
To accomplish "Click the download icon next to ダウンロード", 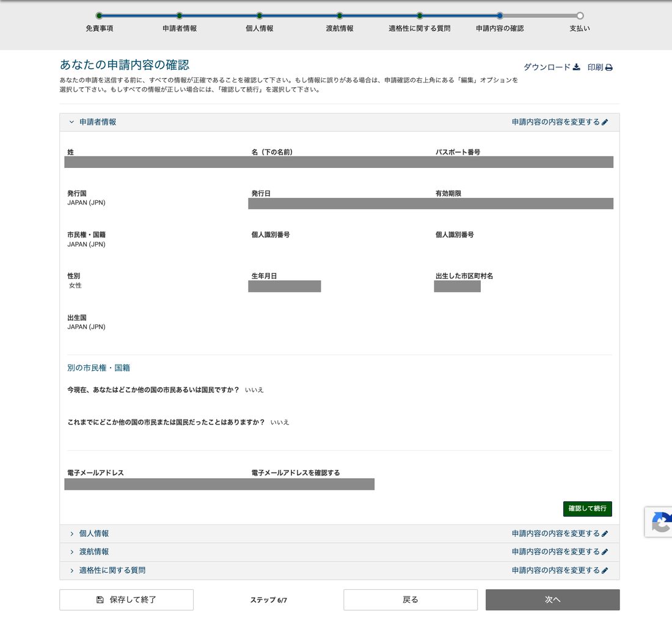I will pos(577,67).
